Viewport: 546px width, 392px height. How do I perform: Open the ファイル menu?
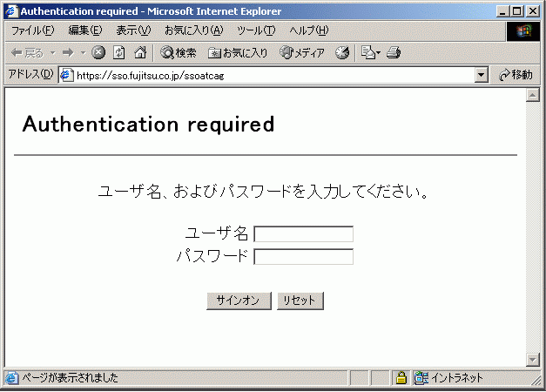(x=31, y=30)
